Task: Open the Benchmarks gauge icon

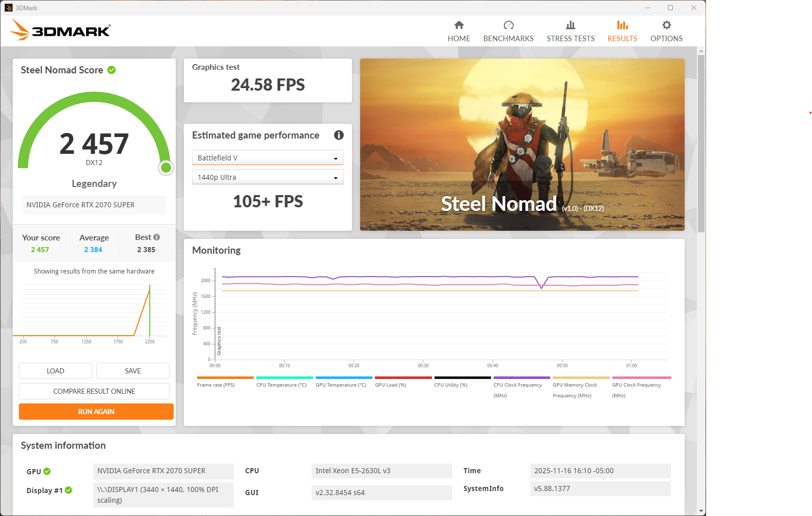Action: [508, 25]
